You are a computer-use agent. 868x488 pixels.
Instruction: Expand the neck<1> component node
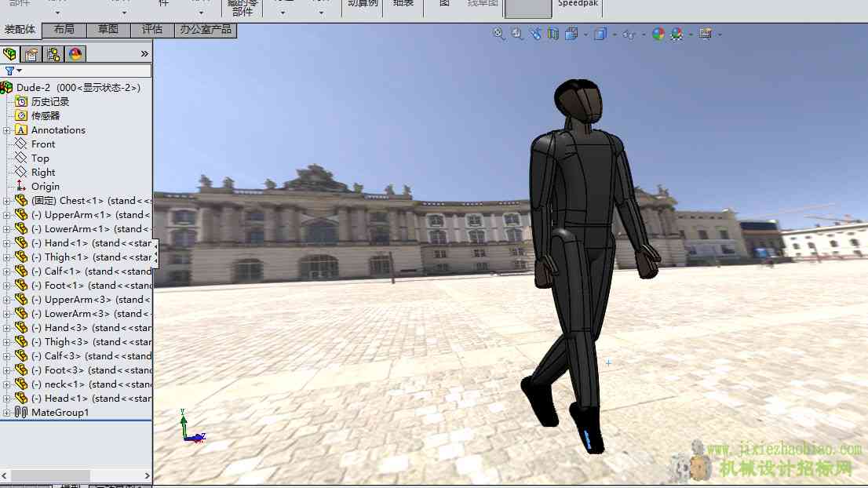(6, 384)
